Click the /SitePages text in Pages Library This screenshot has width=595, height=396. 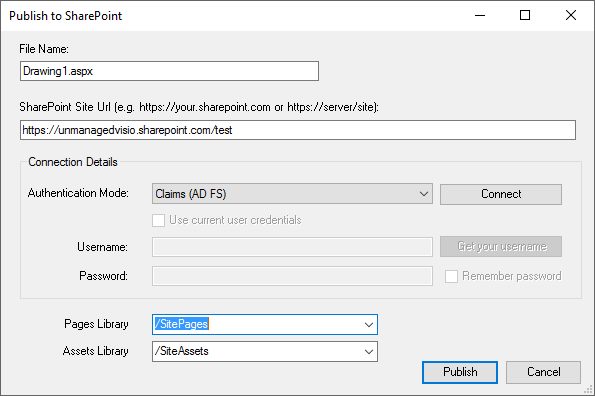click(x=181, y=324)
